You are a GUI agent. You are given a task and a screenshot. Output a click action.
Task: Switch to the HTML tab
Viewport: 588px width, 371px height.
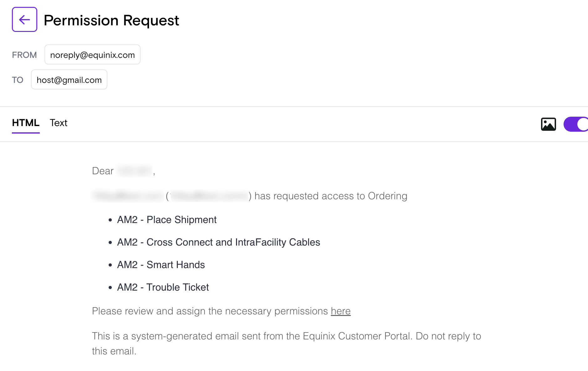coord(26,123)
